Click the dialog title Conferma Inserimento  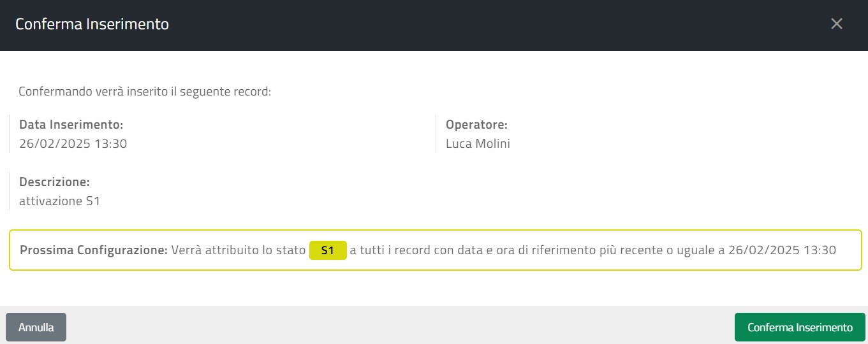point(92,24)
